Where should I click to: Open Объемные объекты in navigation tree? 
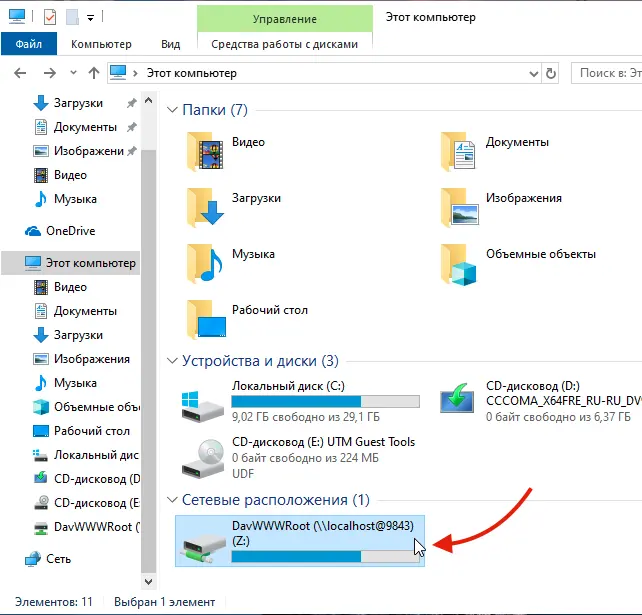pyautogui.click(x=97, y=407)
